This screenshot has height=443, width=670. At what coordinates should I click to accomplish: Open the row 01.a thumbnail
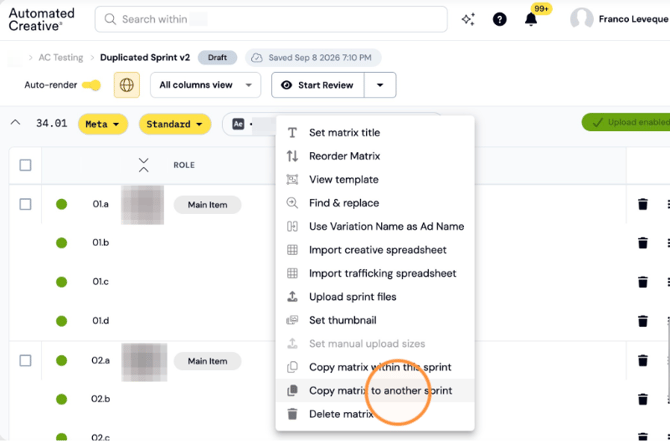tap(142, 205)
